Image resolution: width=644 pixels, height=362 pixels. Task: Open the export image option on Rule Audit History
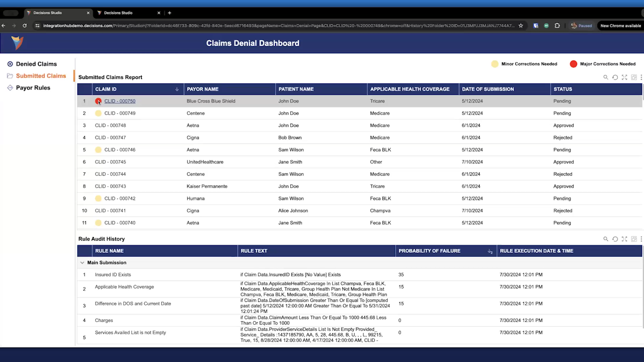pyautogui.click(x=634, y=239)
